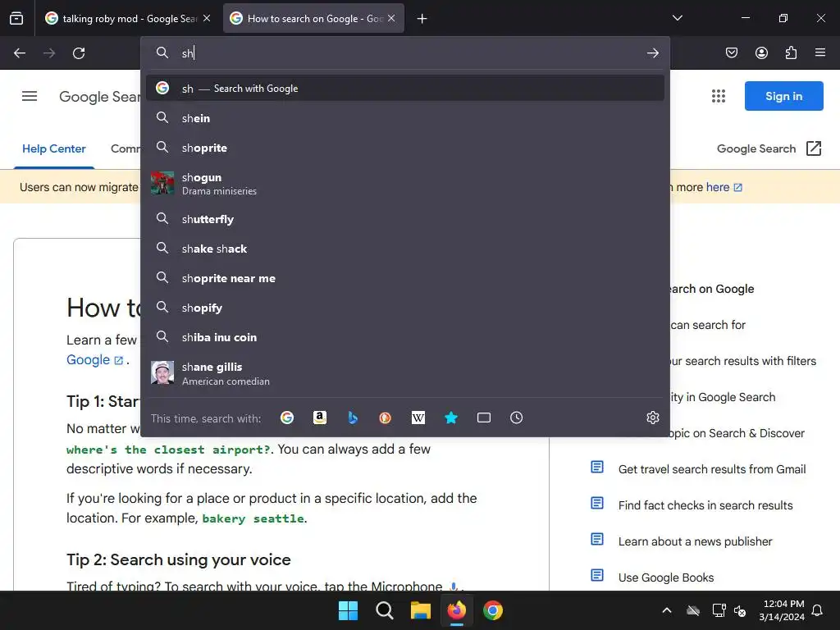
Task: Open the Google link in intro paragraph
Action: click(x=95, y=360)
